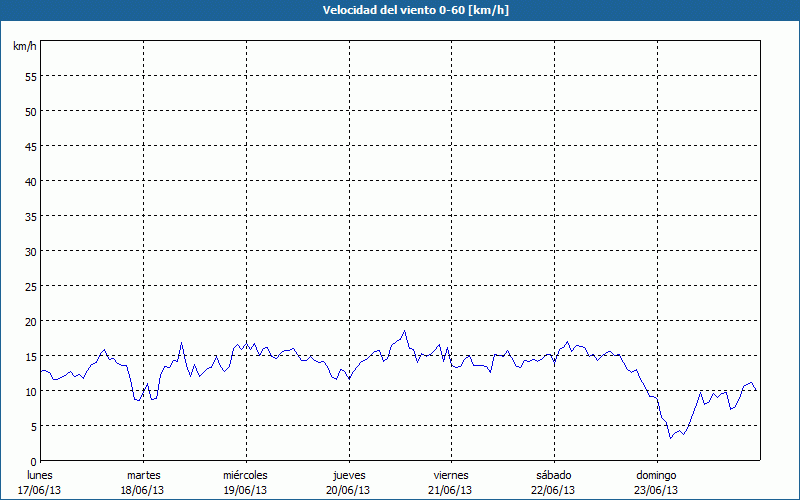Click the 55 value on the y-axis
Screen dimensions: 800x500
30,76
